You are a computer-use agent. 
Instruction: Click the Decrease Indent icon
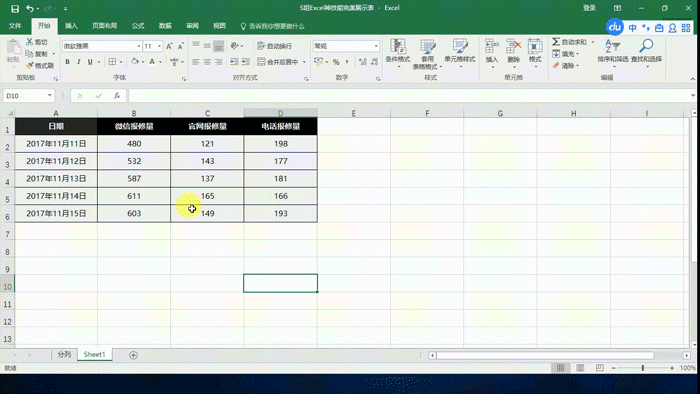click(x=234, y=62)
